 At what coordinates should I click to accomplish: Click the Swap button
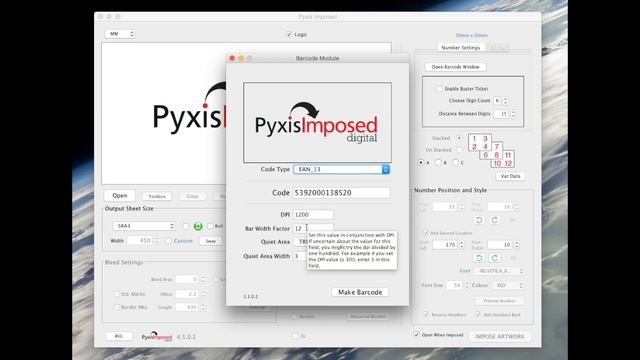[211, 241]
